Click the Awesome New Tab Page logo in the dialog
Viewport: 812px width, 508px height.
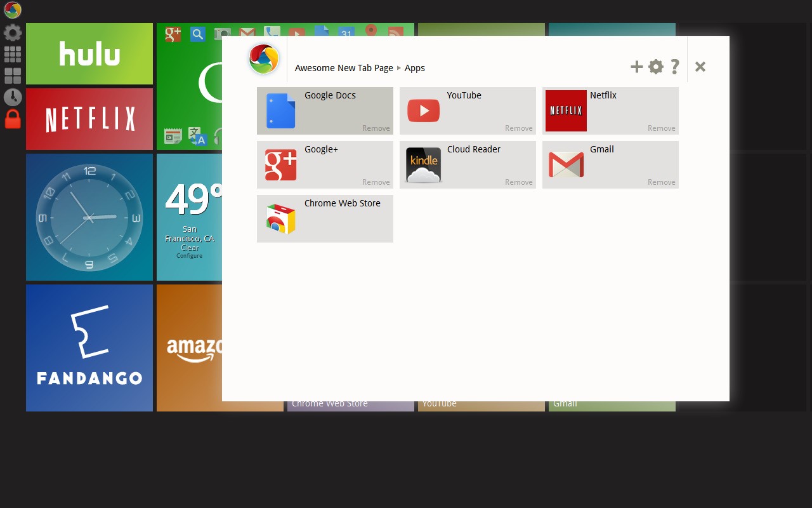[263, 58]
